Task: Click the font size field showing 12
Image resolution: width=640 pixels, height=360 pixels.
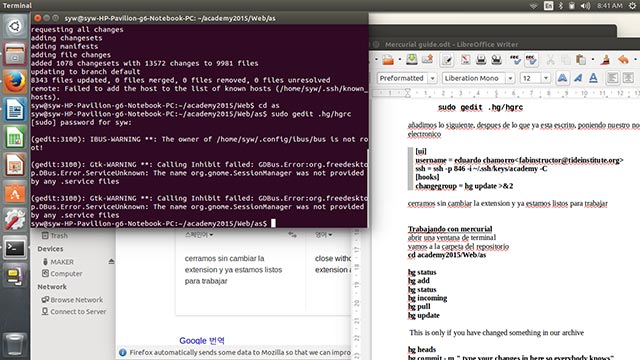Action: point(531,78)
